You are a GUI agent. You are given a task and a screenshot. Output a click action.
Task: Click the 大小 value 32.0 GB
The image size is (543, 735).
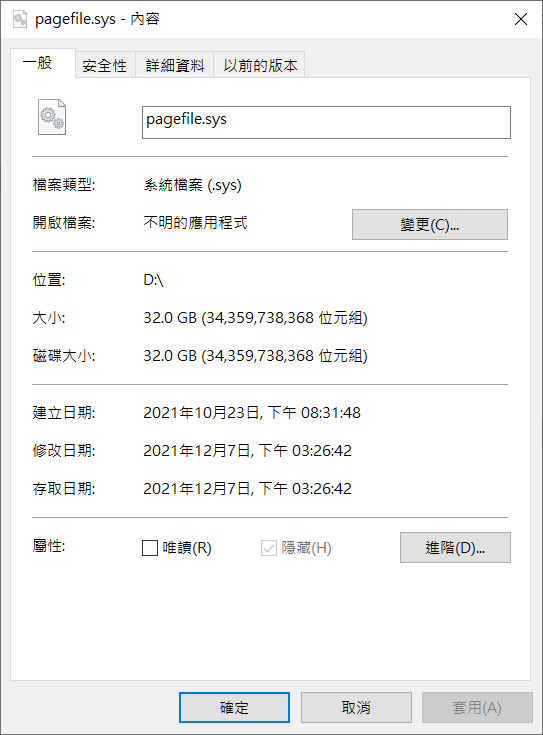coord(255,318)
